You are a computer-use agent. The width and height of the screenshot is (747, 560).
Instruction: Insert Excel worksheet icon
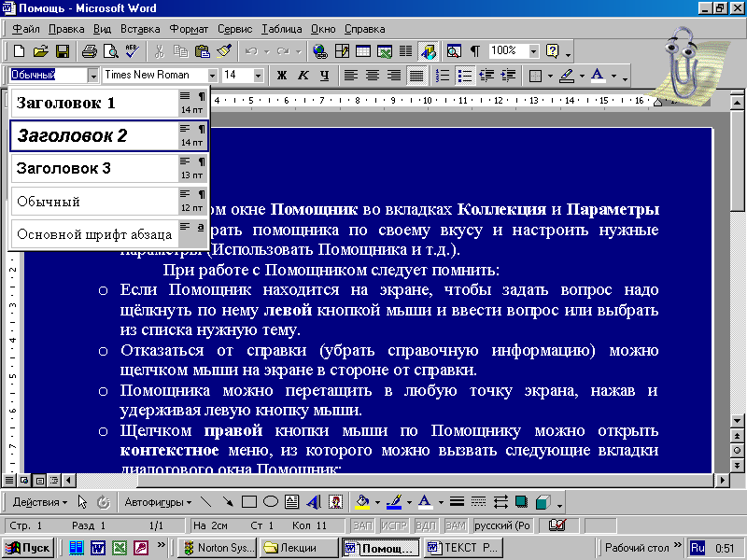[385, 51]
